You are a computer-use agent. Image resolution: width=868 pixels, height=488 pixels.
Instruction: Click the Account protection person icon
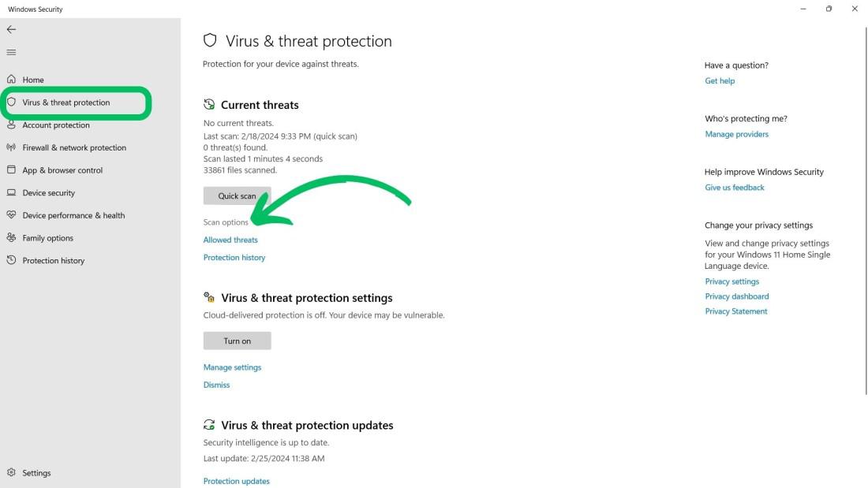coord(11,125)
